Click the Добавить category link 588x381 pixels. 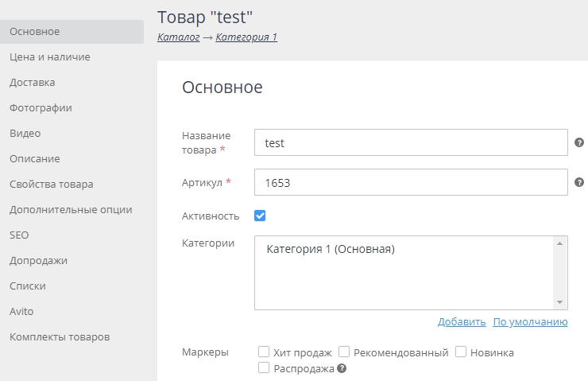(462, 322)
